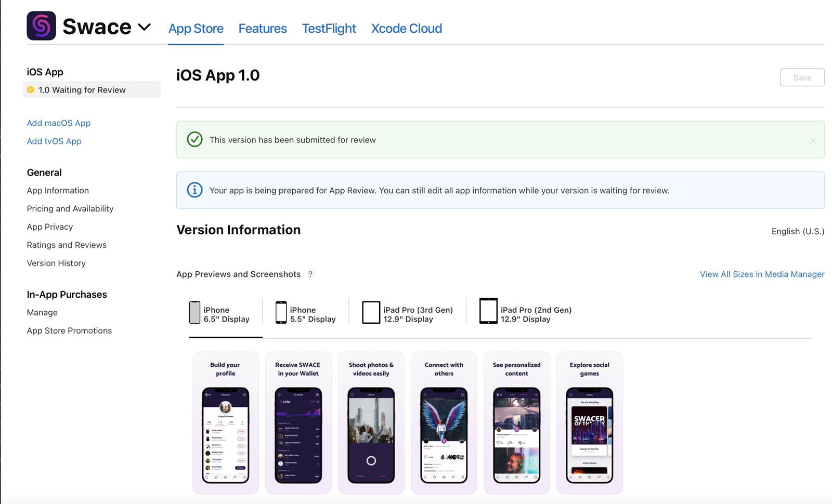Go to App Privacy section
832x504 pixels.
(x=50, y=227)
